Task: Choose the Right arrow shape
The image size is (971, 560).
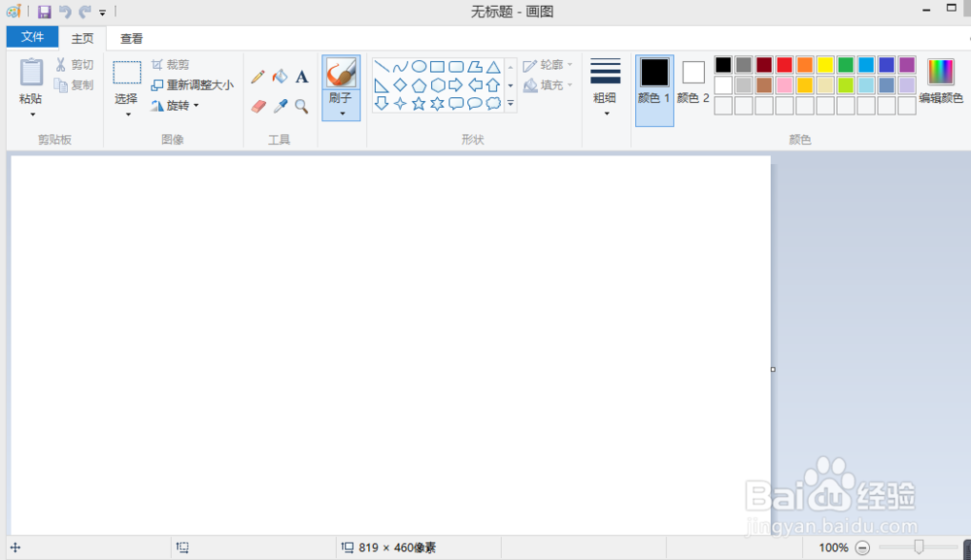Action: pyautogui.click(x=456, y=85)
